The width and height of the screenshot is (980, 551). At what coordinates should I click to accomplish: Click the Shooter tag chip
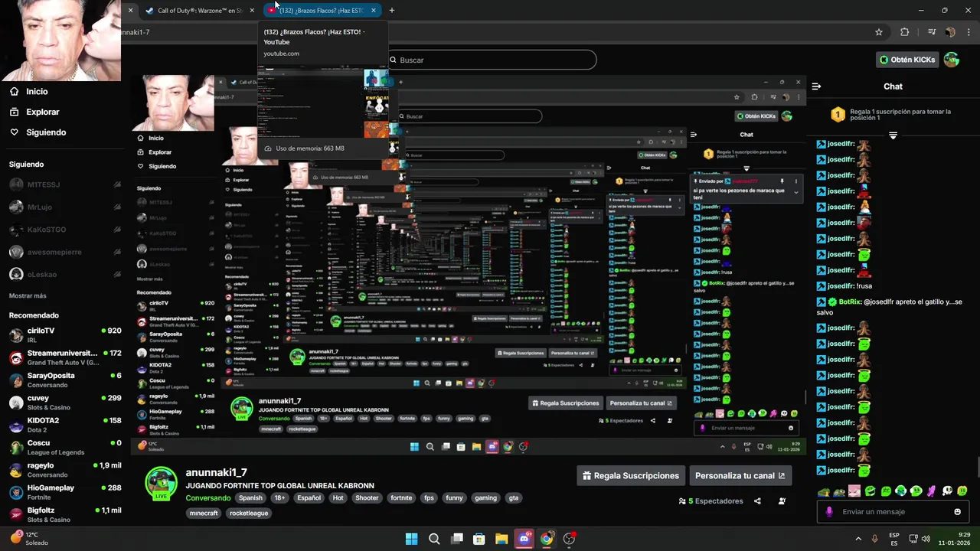(367, 498)
